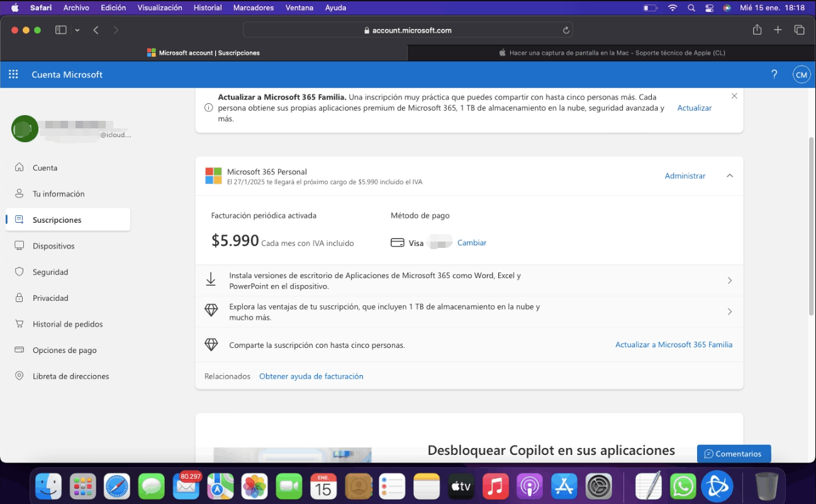Click the Wi-Fi status icon

673,8
